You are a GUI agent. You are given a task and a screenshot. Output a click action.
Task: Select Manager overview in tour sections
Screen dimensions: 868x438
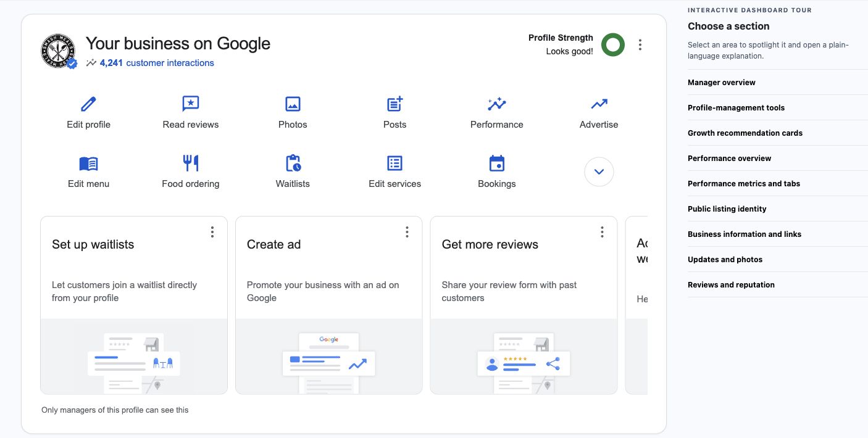[x=778, y=82]
